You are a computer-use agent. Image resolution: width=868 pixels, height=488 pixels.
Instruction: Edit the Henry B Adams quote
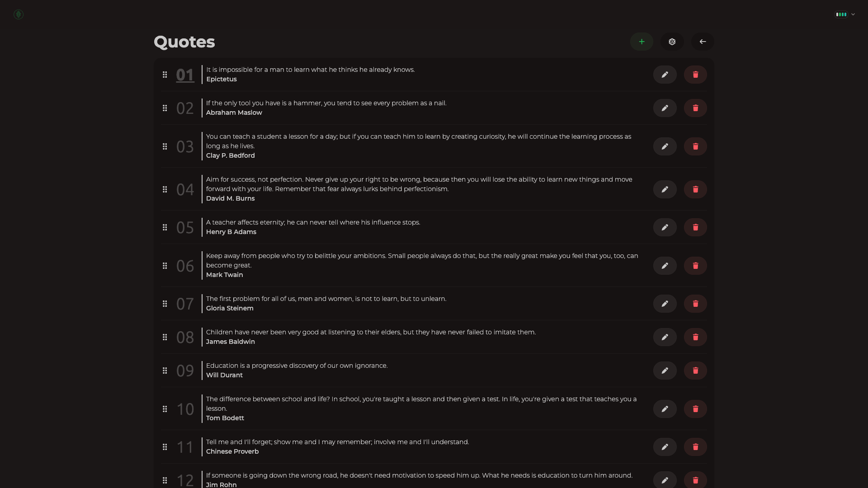tap(665, 227)
